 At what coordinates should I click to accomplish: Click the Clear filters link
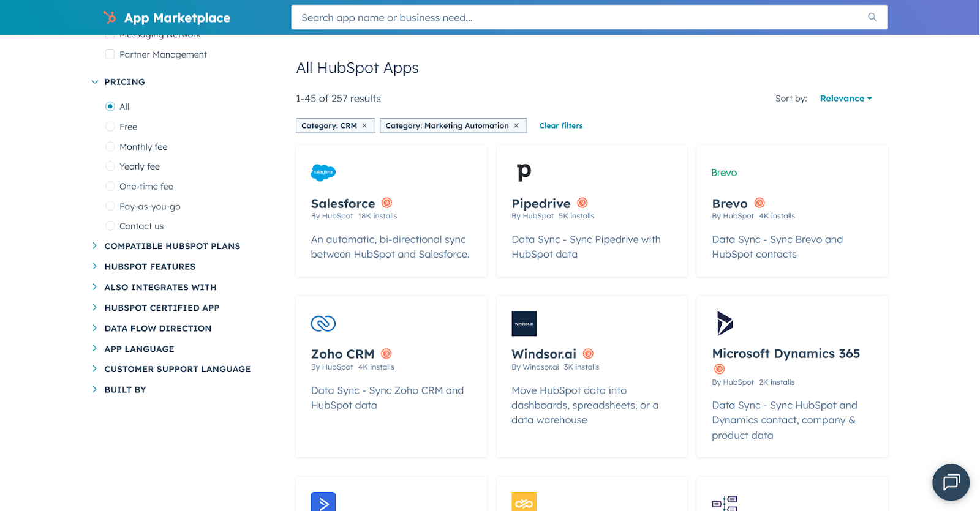[x=561, y=125]
